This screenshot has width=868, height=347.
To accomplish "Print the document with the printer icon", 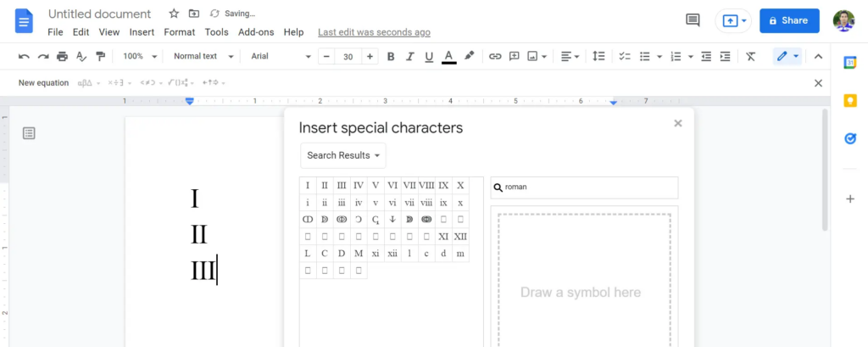I will [62, 56].
